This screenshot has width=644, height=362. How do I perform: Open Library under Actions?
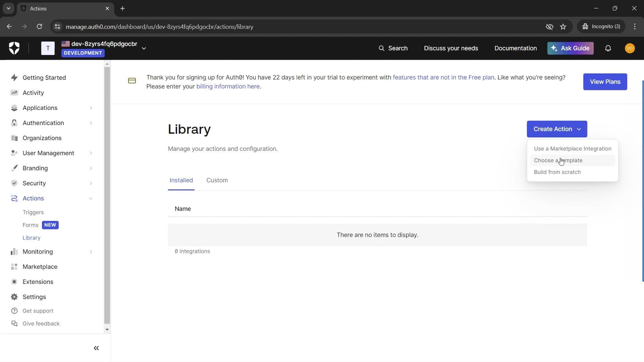pyautogui.click(x=31, y=238)
